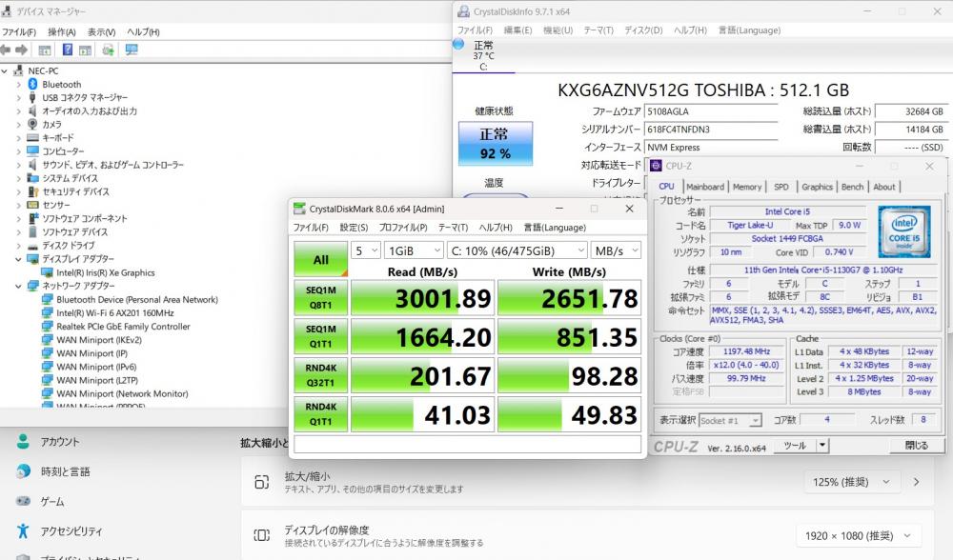
Task: Open CrystalDiskInfo ディスク(D) menu
Action: [x=643, y=30]
